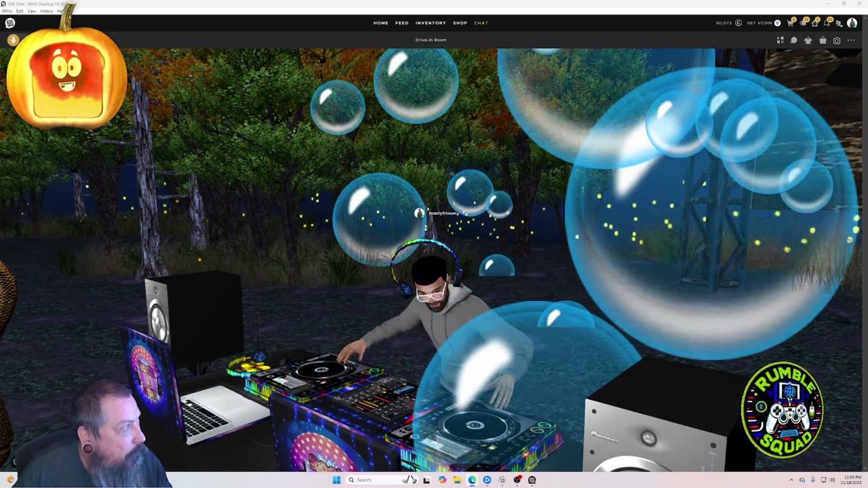Open the notifications bell icon
868x488 pixels.
[803, 23]
